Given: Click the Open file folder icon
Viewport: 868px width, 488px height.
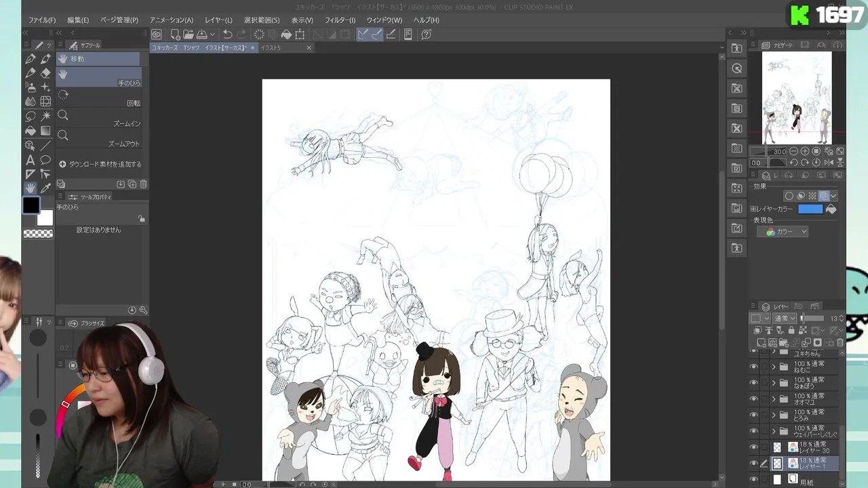Looking at the screenshot, I should (188, 34).
